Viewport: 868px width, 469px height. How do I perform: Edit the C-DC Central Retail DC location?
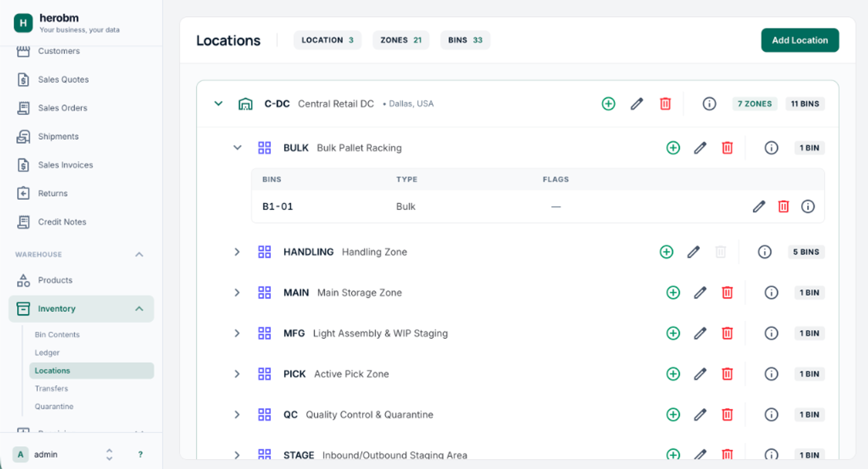(x=637, y=104)
